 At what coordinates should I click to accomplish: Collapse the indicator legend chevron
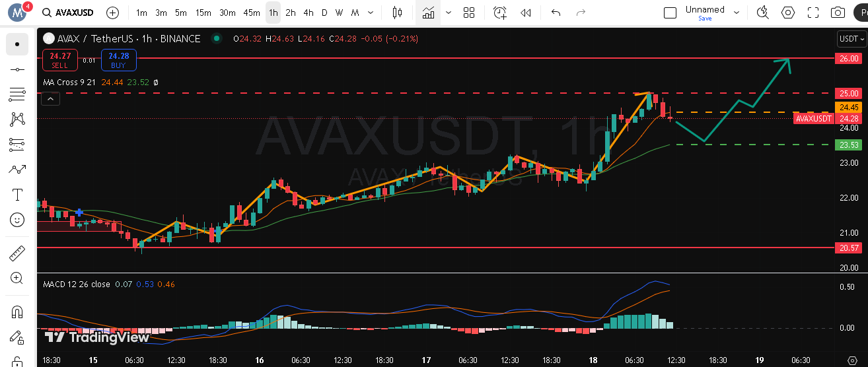50,99
